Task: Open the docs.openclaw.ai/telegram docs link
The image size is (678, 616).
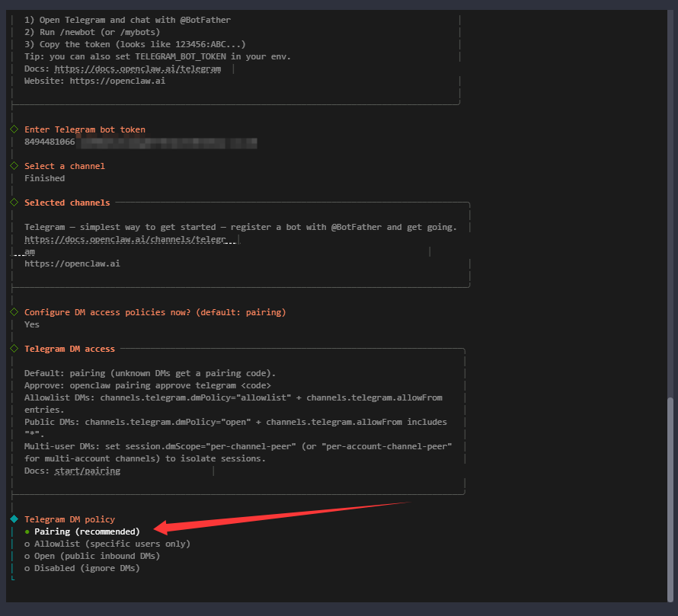Action: tap(137, 69)
